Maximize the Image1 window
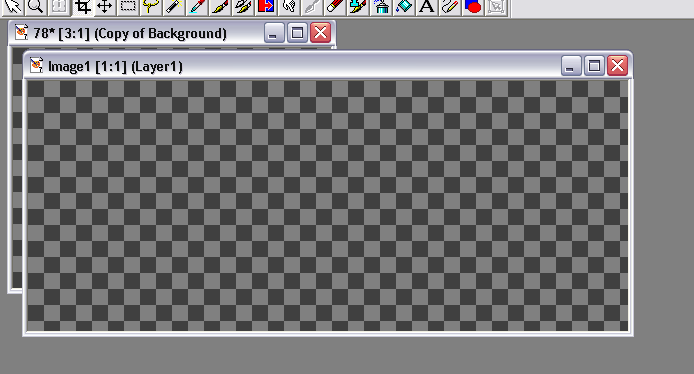Viewport: 694px width, 374px height. click(x=594, y=66)
